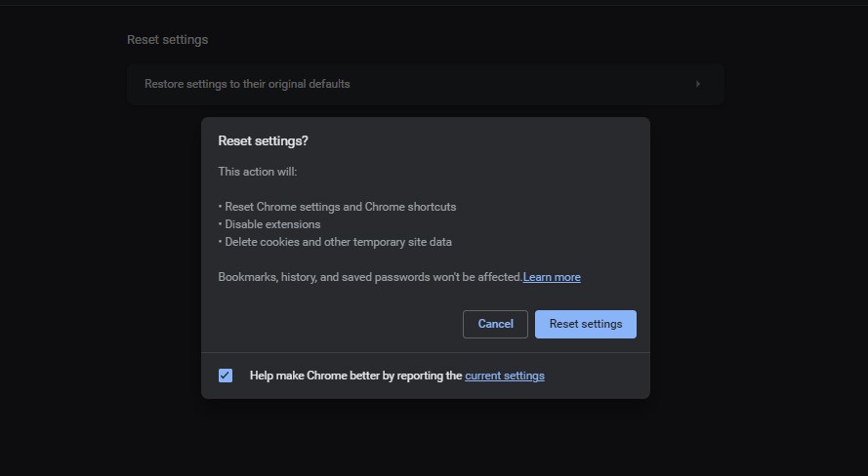Click the Reset settings section heading
The image size is (868, 476).
[x=167, y=40]
